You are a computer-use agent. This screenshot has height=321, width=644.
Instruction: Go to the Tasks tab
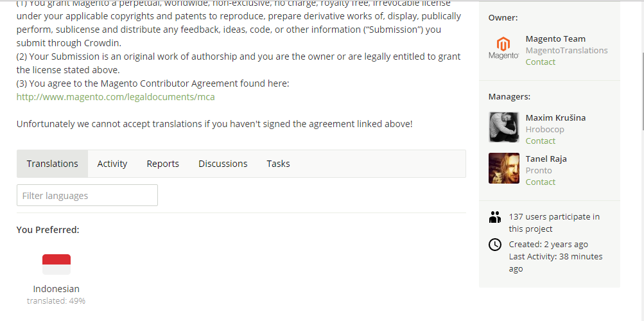pos(278,164)
